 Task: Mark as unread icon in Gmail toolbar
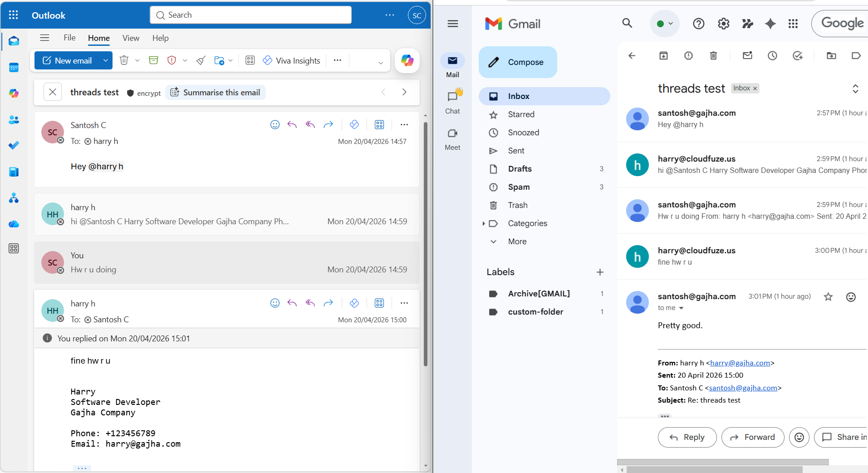pos(747,55)
